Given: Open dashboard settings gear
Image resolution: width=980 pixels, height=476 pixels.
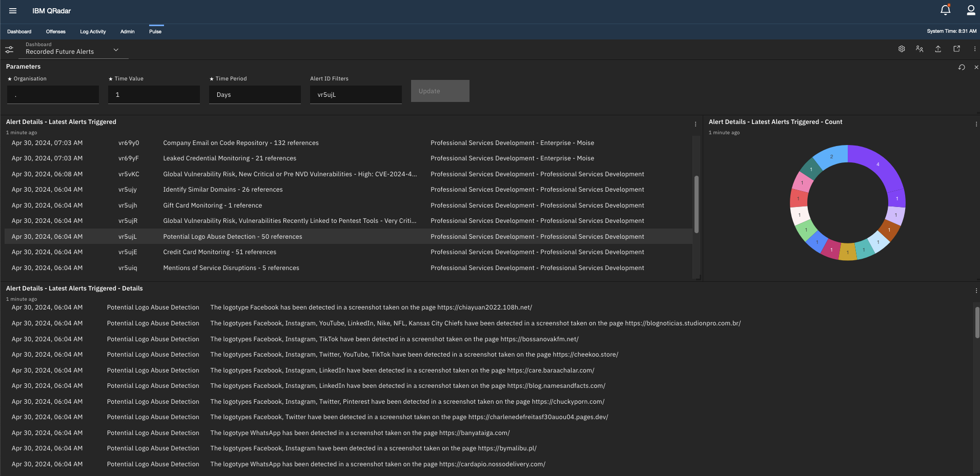Looking at the screenshot, I should point(902,49).
